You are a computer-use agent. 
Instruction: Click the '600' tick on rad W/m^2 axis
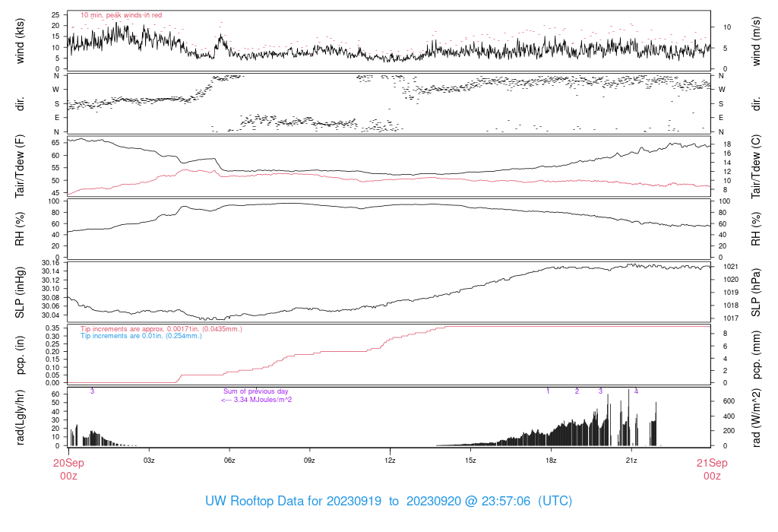(729, 401)
